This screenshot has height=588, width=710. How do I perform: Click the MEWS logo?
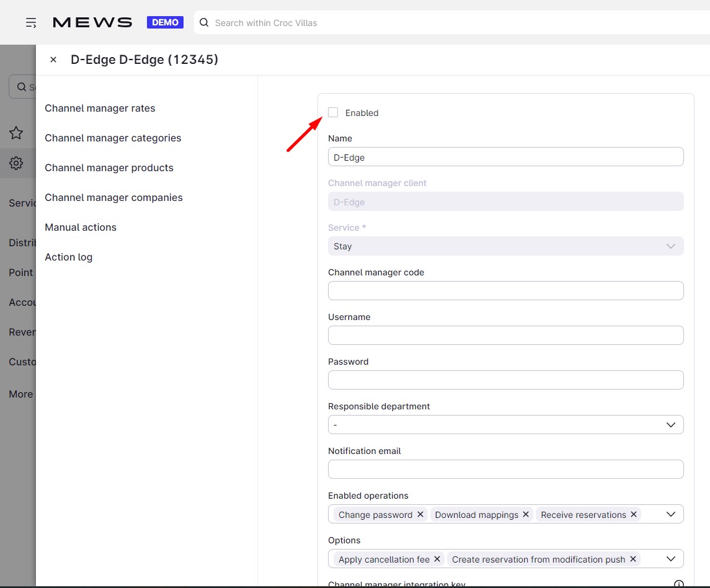point(92,23)
